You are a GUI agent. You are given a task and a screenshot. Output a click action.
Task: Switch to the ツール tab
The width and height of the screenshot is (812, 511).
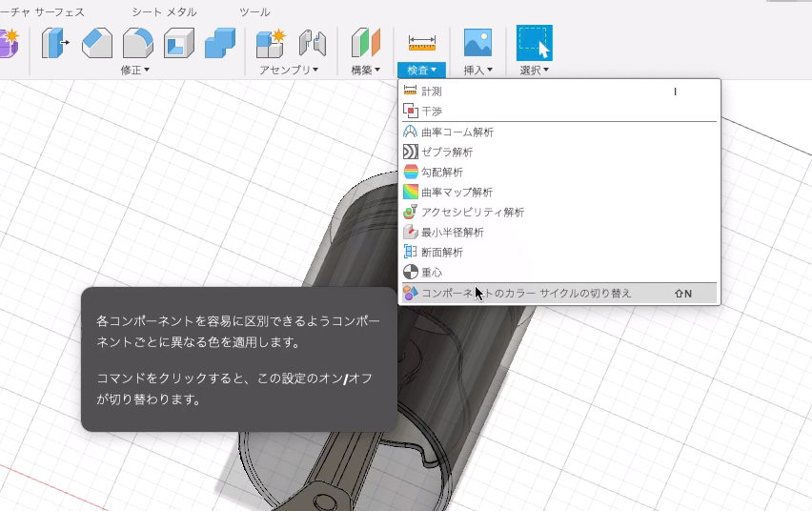coord(254,12)
